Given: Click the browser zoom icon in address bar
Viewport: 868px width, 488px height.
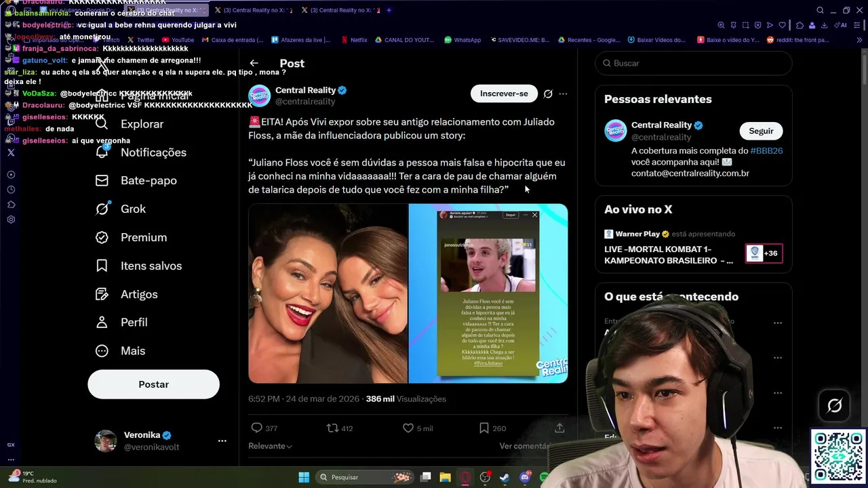Looking at the screenshot, I should point(721,25).
